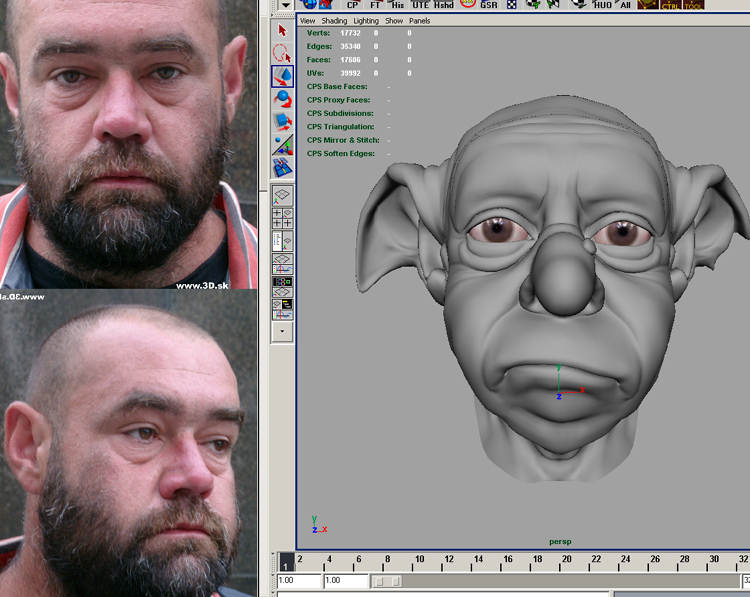Expand the toolbox layout arrow dropdown
Image resolution: width=750 pixels, height=597 pixels.
(283, 329)
